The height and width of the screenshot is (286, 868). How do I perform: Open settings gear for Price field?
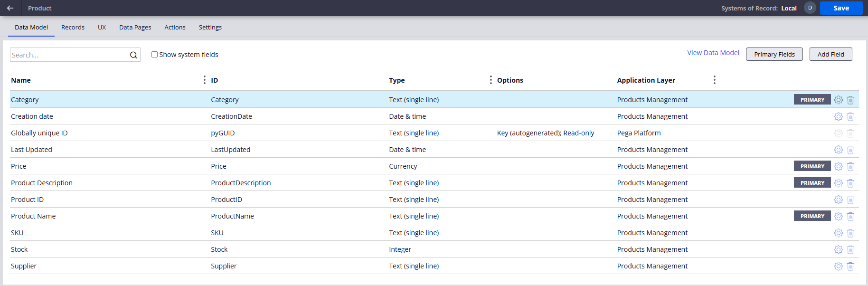tap(838, 166)
